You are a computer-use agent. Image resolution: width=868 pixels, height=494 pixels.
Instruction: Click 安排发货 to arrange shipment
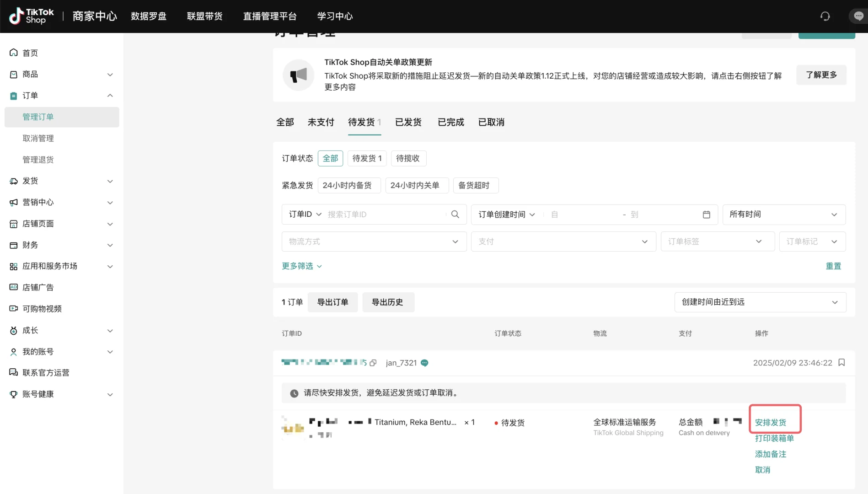point(771,422)
